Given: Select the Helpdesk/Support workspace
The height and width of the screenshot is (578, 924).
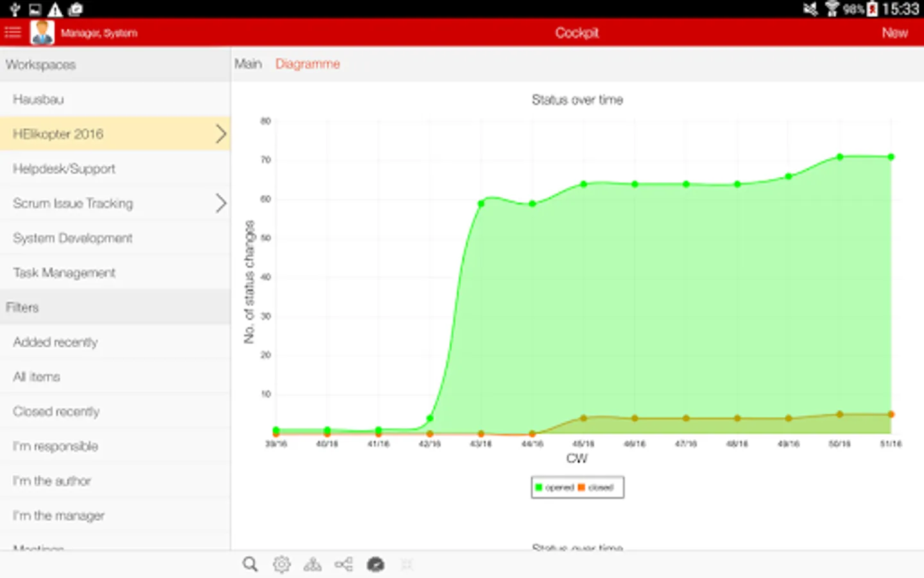Looking at the screenshot, I should tap(116, 168).
